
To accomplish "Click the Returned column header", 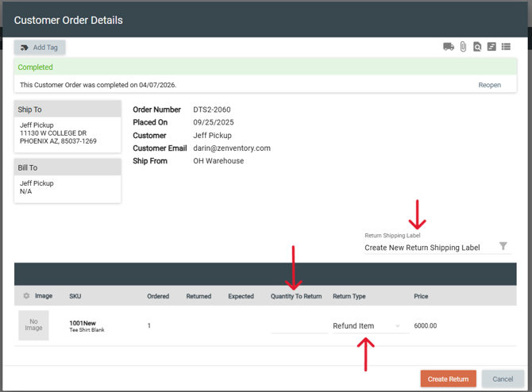I will click(x=199, y=296).
